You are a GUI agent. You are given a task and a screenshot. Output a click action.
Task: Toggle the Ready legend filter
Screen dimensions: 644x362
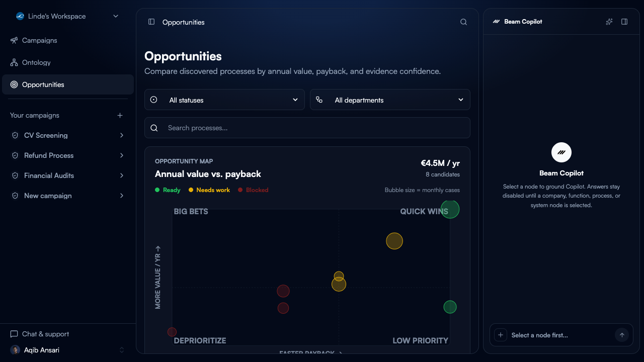(168, 190)
